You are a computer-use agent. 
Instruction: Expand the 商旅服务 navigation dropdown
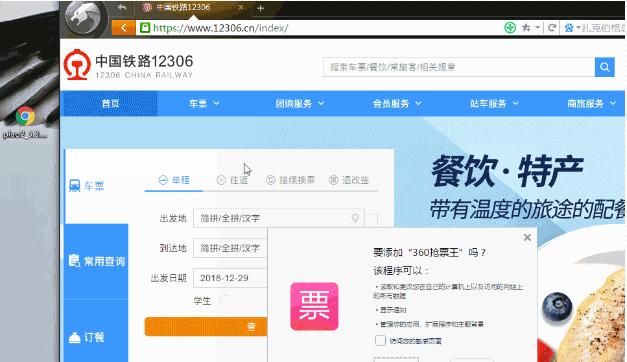591,104
